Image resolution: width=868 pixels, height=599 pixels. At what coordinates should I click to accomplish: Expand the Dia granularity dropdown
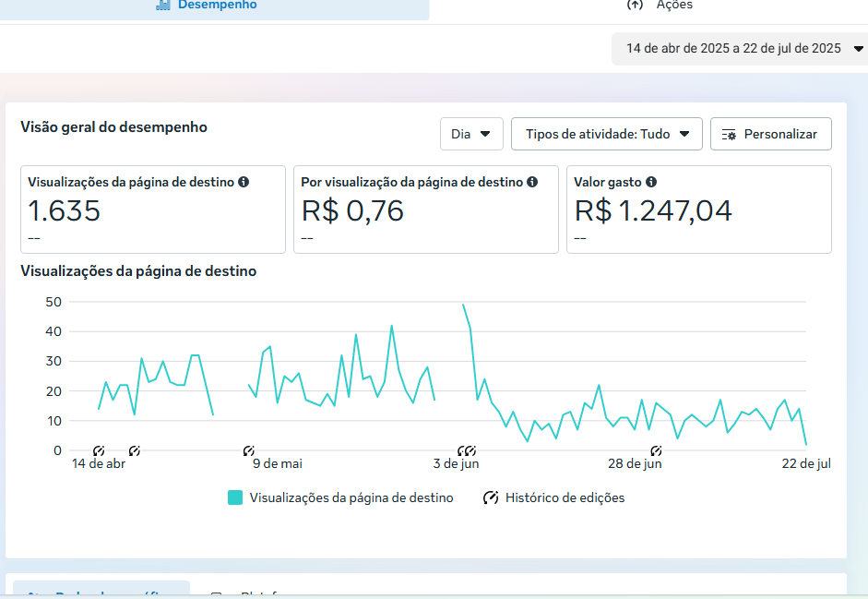click(471, 134)
